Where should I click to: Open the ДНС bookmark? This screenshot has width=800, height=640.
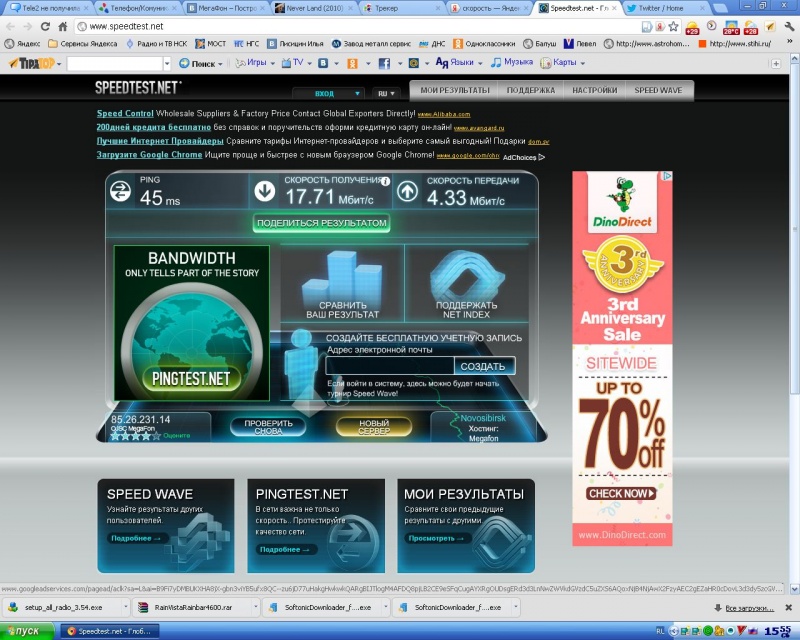tap(432, 44)
